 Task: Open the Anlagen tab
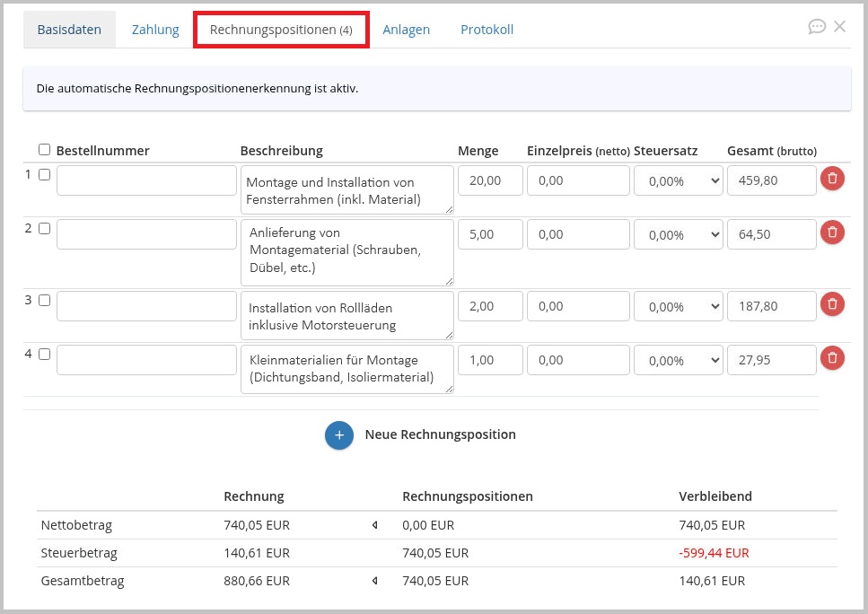(x=406, y=30)
